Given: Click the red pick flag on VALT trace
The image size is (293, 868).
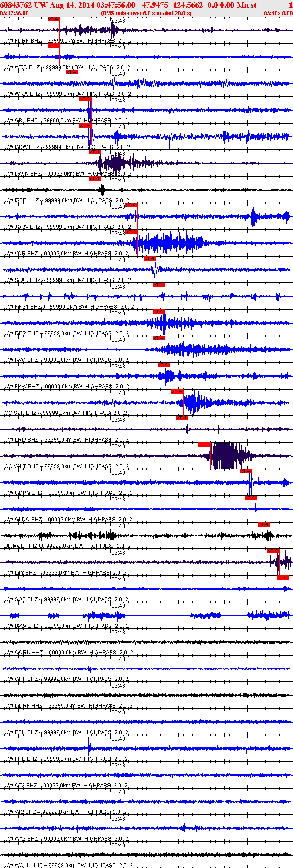Looking at the screenshot, I should [x=205, y=445].
